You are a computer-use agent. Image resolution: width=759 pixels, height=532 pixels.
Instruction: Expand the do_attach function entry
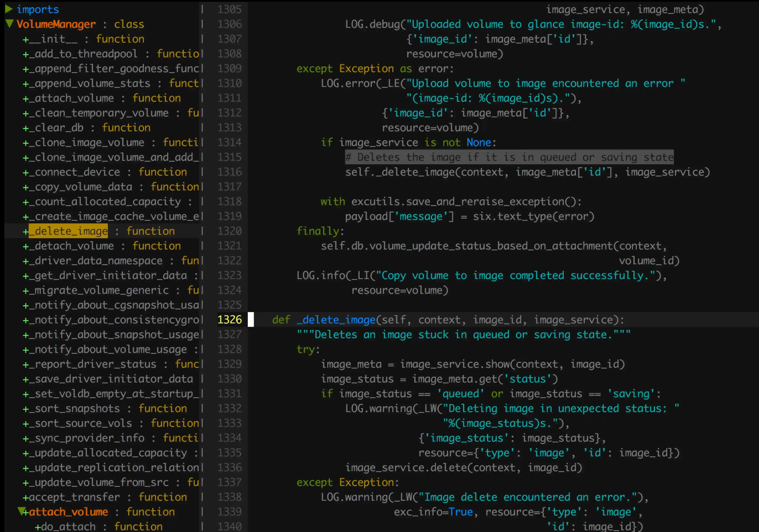coord(38,526)
